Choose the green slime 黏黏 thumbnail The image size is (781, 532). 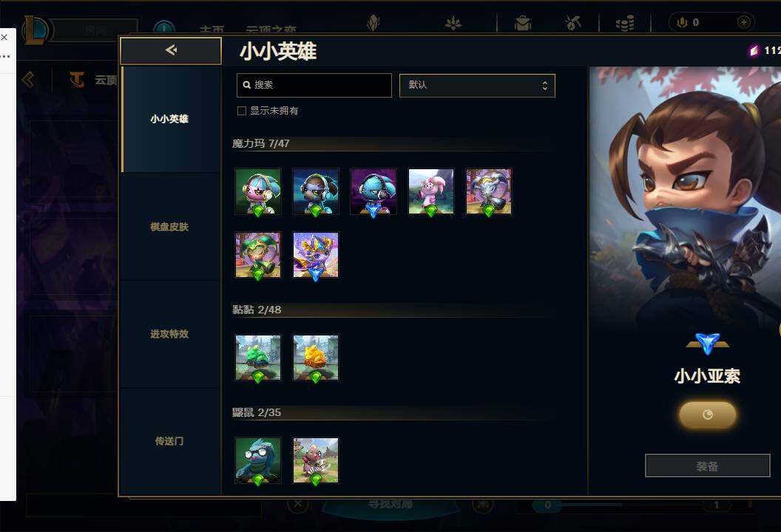pos(258,358)
